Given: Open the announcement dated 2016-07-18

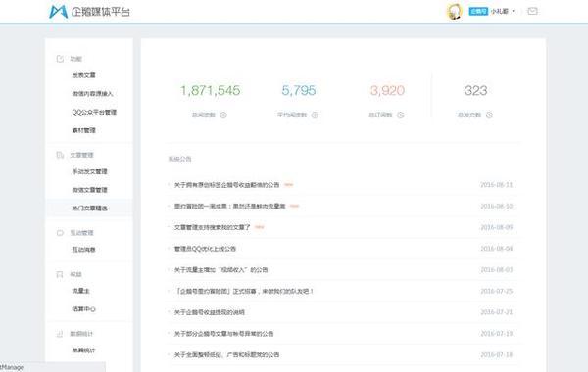Looking at the screenshot, I should (226, 354).
